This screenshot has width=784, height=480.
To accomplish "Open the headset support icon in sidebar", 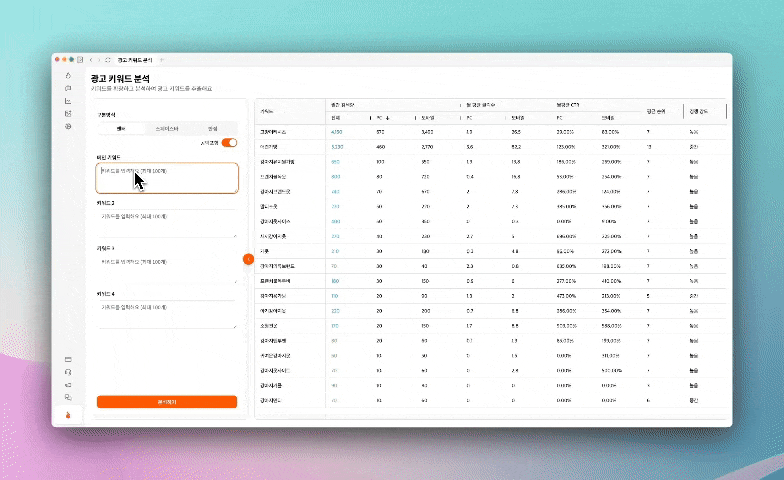I will pos(68,372).
